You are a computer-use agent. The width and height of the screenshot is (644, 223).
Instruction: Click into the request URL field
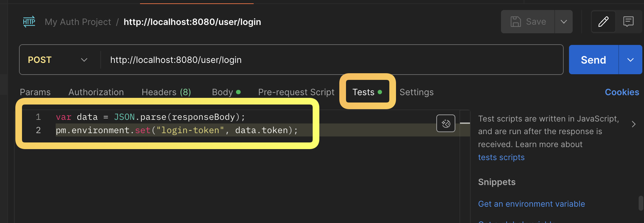(330, 60)
